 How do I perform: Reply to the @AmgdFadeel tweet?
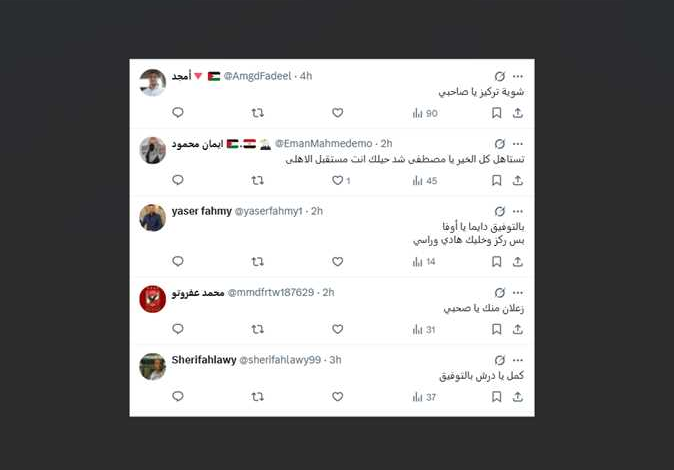(178, 113)
